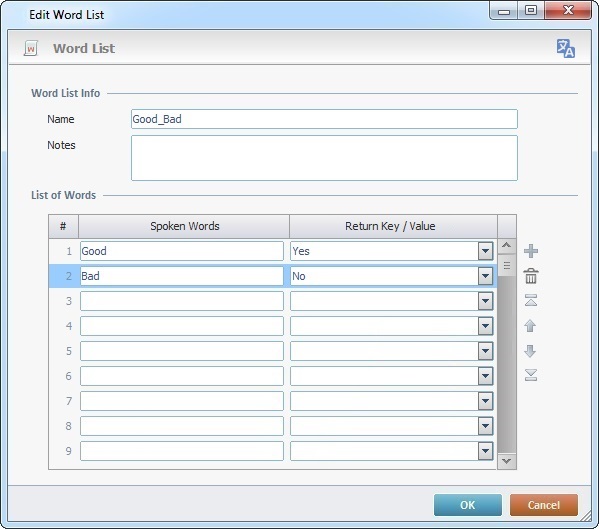599x529 pixels.
Task: Click the trash delete row icon
Action: coord(531,276)
